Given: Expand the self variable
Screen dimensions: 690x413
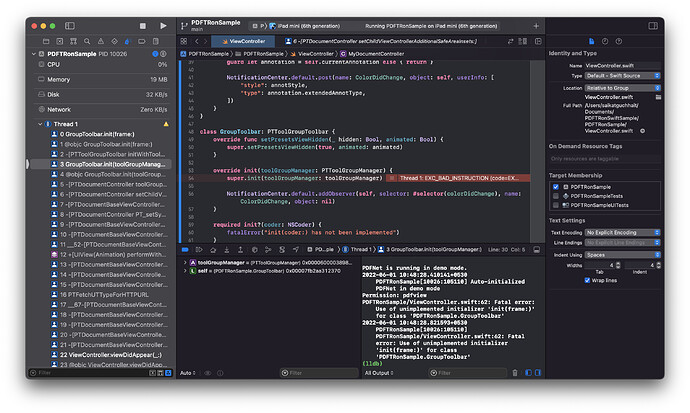Looking at the screenshot, I should click(x=185, y=271).
